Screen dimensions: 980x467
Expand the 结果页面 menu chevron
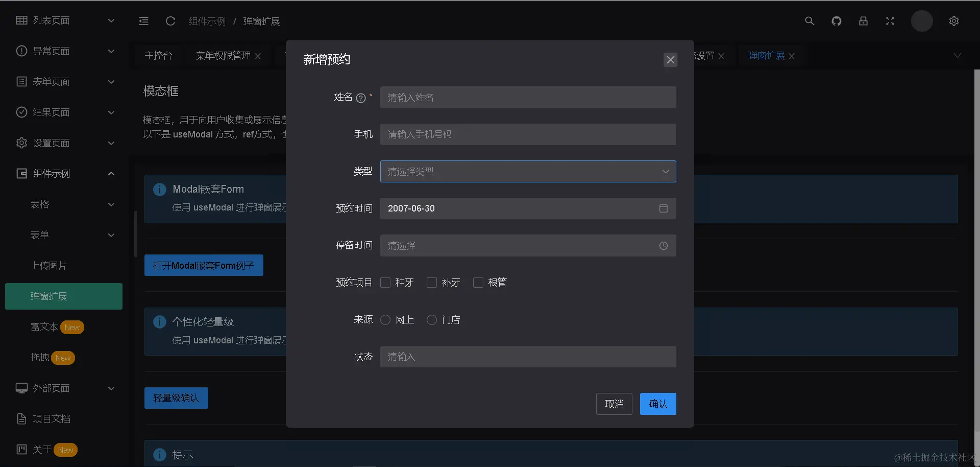(111, 112)
